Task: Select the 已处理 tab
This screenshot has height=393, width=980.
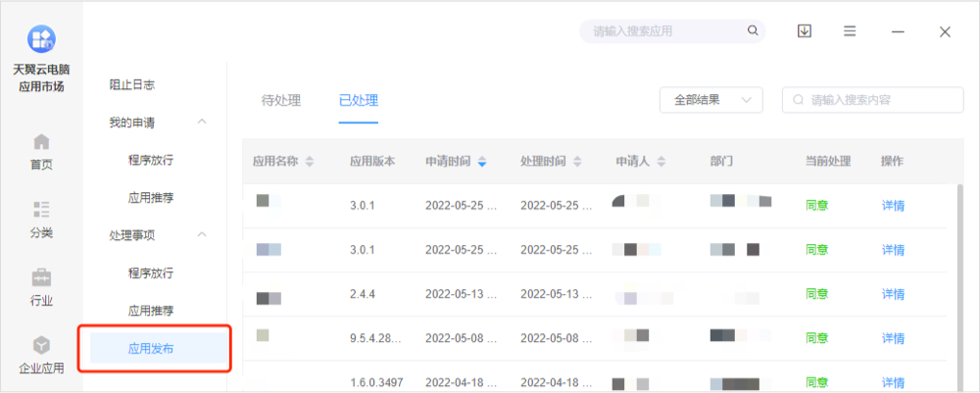Action: pyautogui.click(x=359, y=100)
